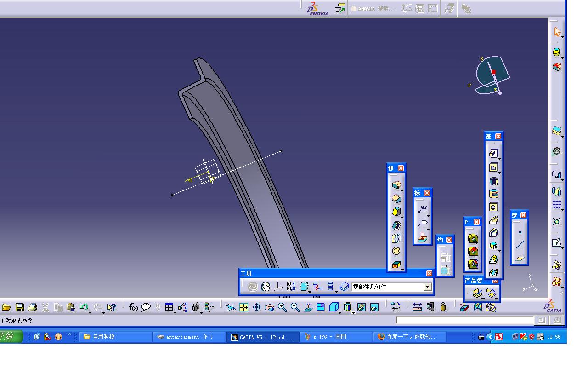Click the Normal View icon
The width and height of the screenshot is (588, 368).
click(308, 307)
